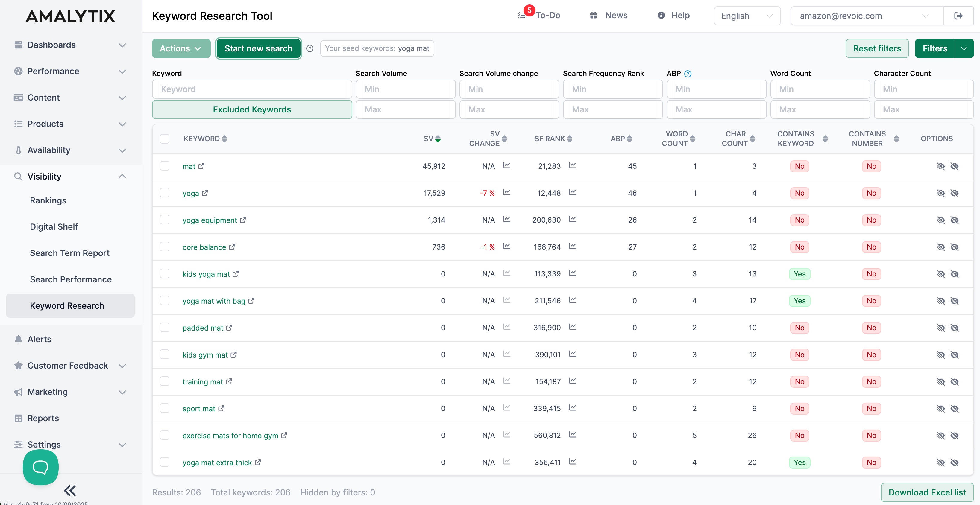The image size is (980, 505).
Task: Open the green chat support bubble
Action: [40, 467]
